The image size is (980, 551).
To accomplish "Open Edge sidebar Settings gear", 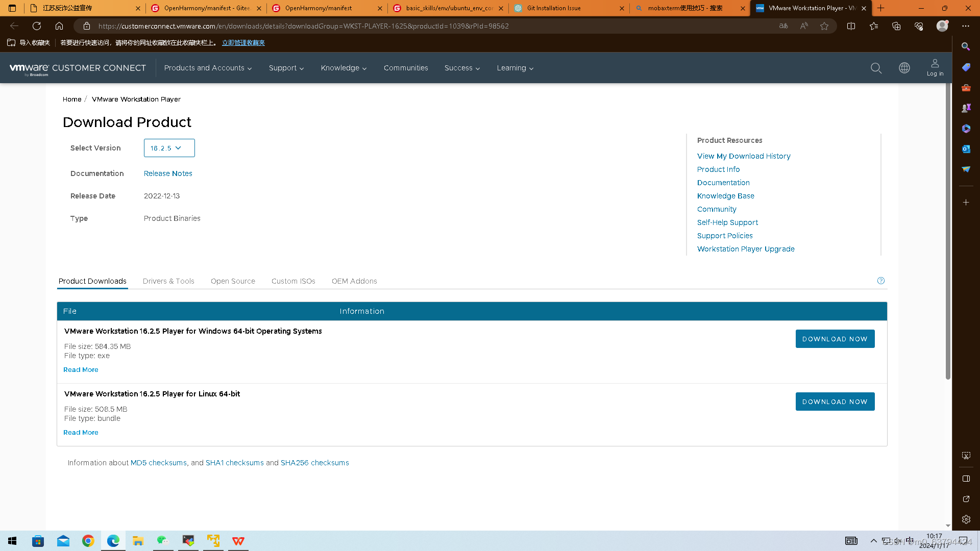I will click(x=966, y=519).
